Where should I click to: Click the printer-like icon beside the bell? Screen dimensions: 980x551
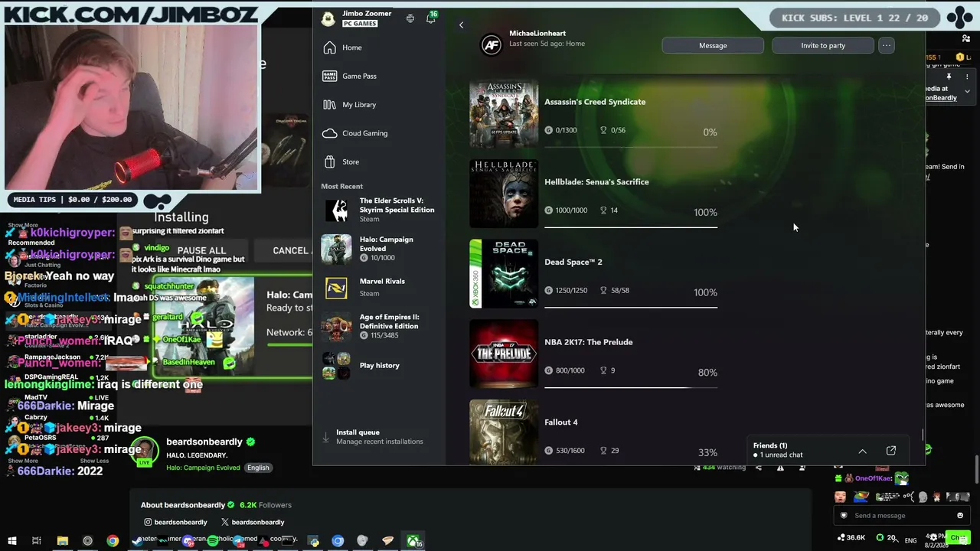pos(410,18)
